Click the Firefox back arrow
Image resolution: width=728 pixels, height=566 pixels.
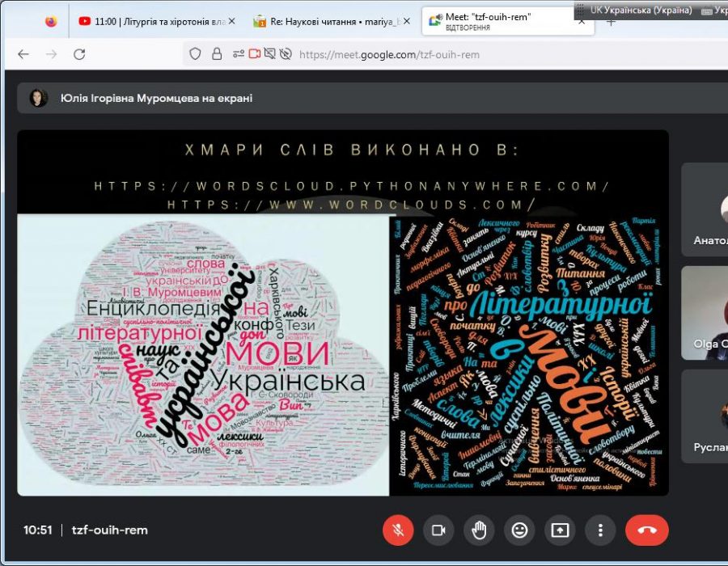point(23,54)
